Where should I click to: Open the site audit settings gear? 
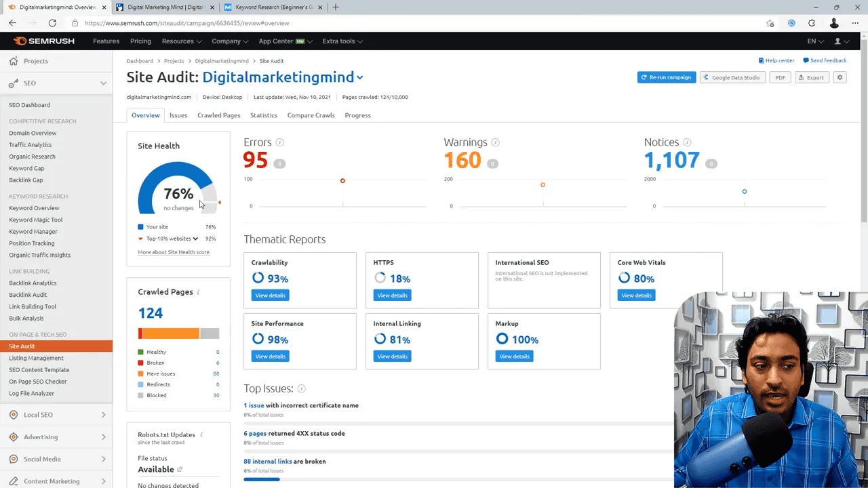click(840, 77)
